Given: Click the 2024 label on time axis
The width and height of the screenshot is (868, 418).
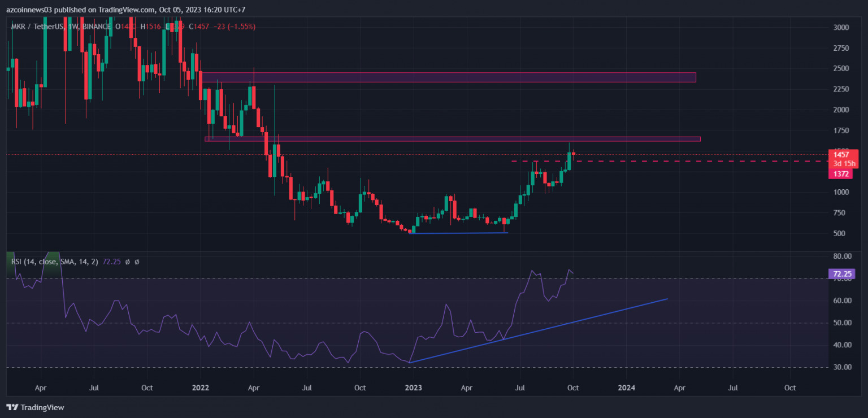Looking at the screenshot, I should (626, 388).
